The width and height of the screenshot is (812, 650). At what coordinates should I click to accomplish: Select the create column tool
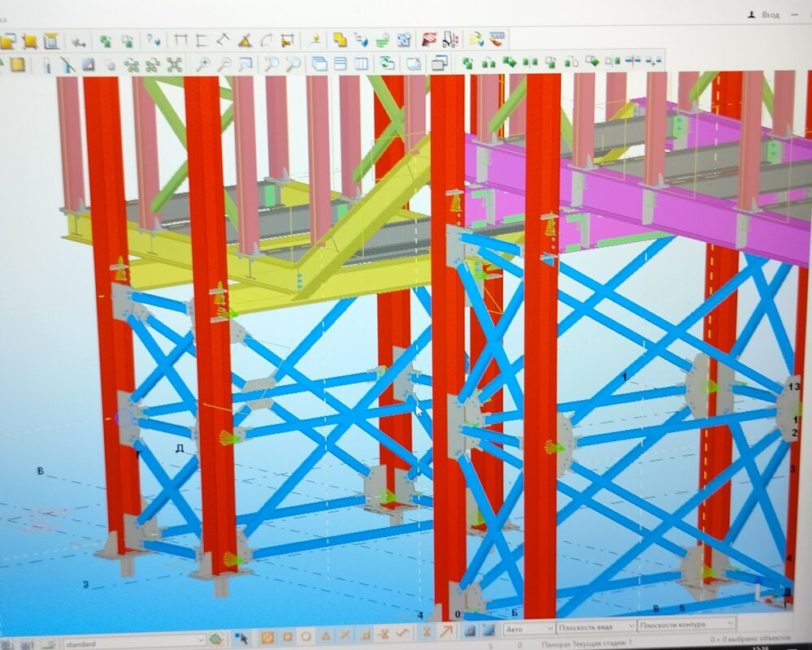click(x=48, y=64)
